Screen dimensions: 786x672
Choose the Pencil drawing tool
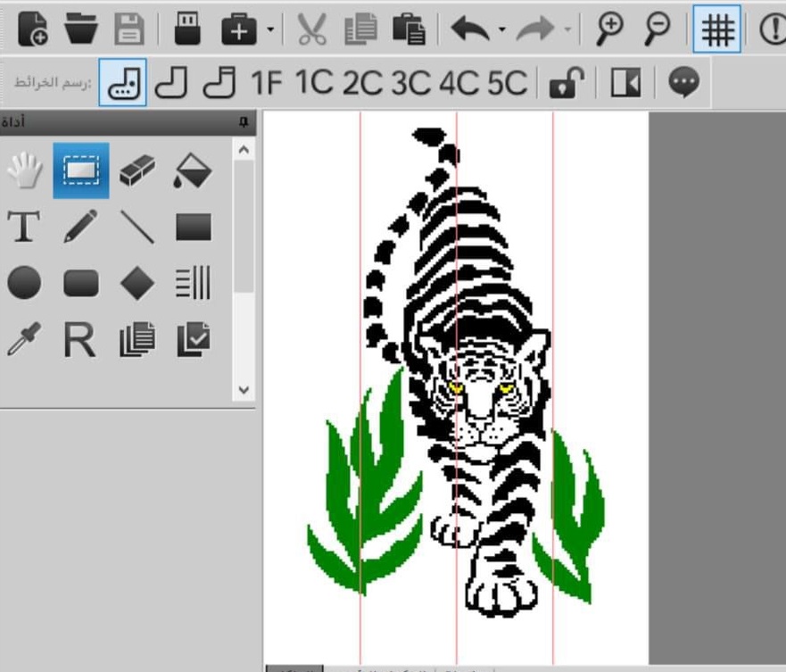pyautogui.click(x=81, y=227)
